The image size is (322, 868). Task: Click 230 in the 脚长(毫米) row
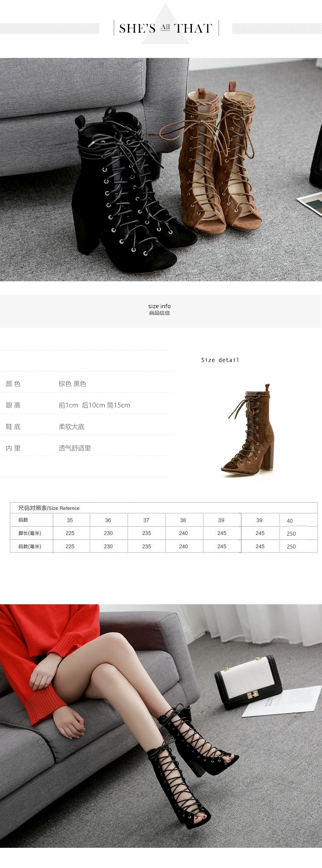pyautogui.click(x=108, y=533)
